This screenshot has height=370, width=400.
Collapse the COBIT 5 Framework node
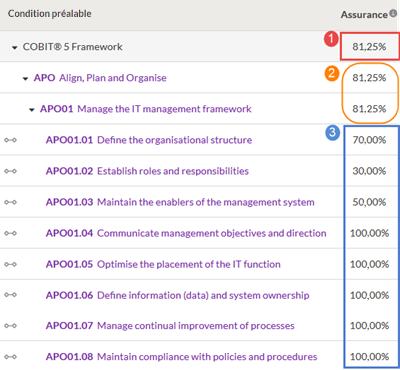[14, 48]
